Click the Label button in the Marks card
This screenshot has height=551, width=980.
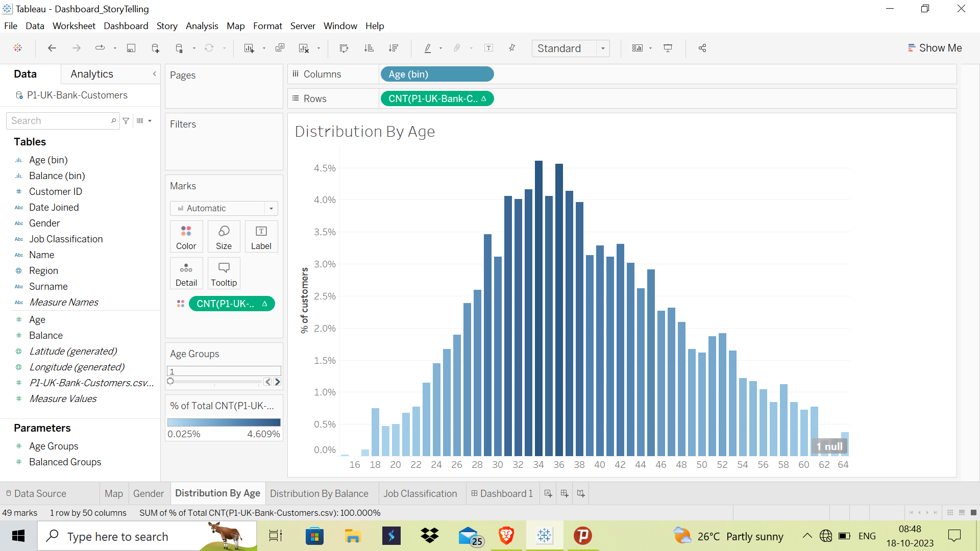(x=261, y=236)
